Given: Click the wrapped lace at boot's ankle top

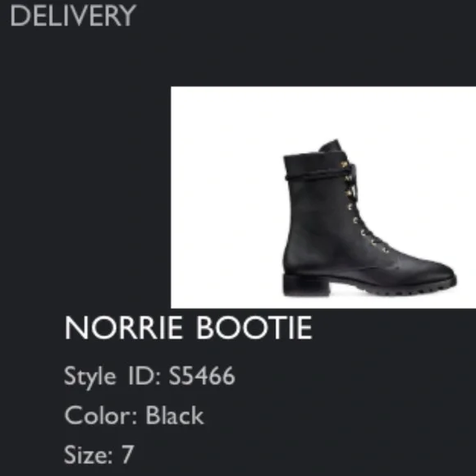Looking at the screenshot, I should tap(318, 176).
